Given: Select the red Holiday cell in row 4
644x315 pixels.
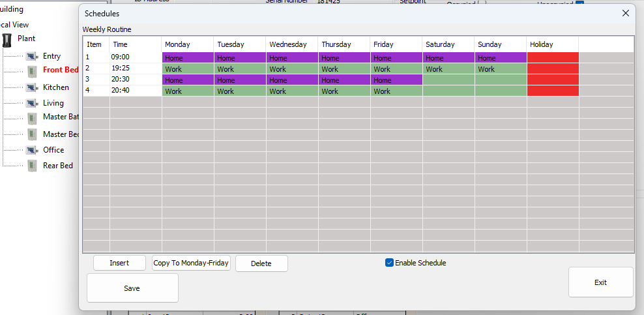Looking at the screenshot, I should [x=552, y=91].
